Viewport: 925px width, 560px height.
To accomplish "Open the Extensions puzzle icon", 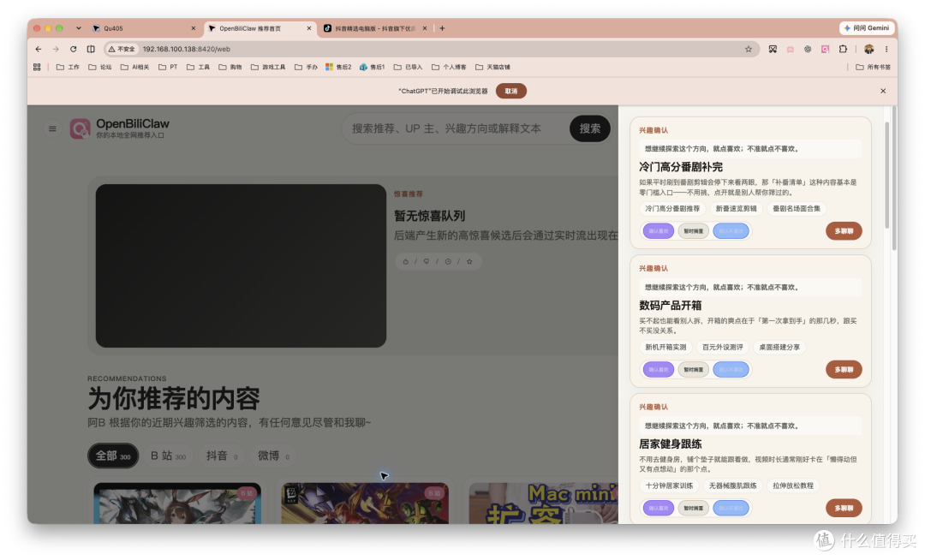I will click(x=843, y=49).
